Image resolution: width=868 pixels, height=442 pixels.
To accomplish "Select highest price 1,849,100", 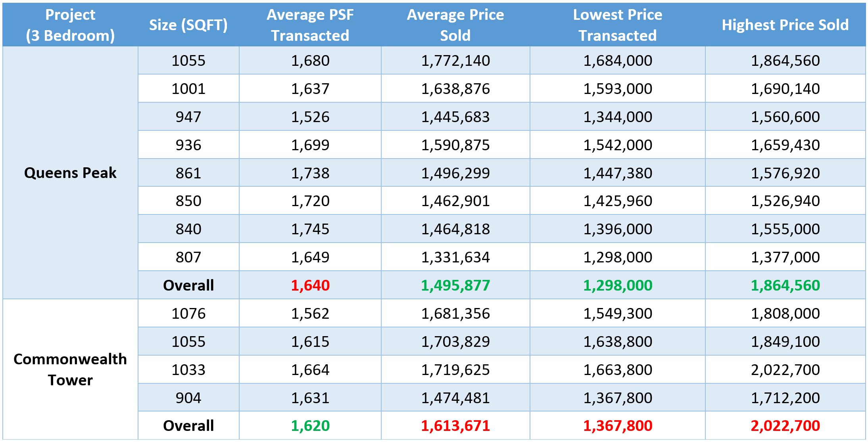I will [785, 341].
